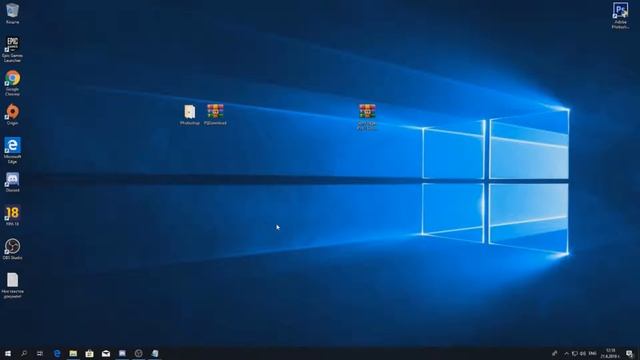Screen dimensions: 640x360
Task: Open Microsoft Store from the taskbar
Action: (89, 353)
